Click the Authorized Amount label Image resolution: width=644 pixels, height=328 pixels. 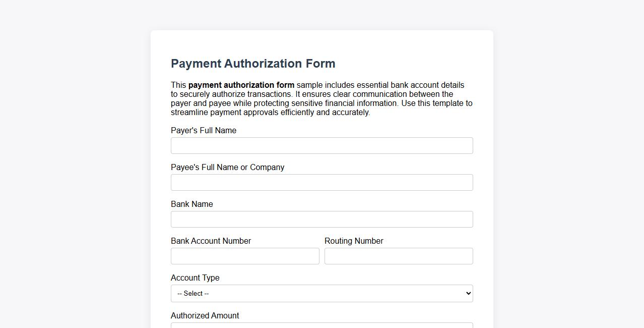205,315
